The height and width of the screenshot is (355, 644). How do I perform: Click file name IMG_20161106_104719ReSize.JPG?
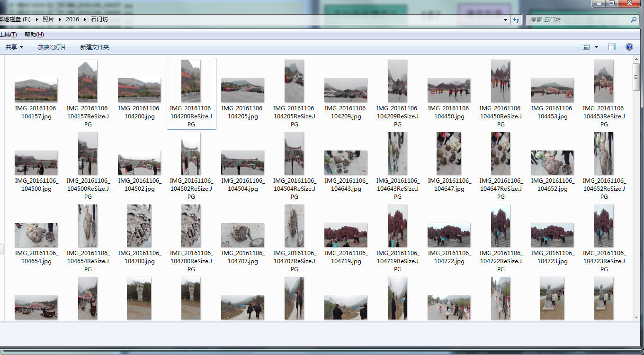398,261
